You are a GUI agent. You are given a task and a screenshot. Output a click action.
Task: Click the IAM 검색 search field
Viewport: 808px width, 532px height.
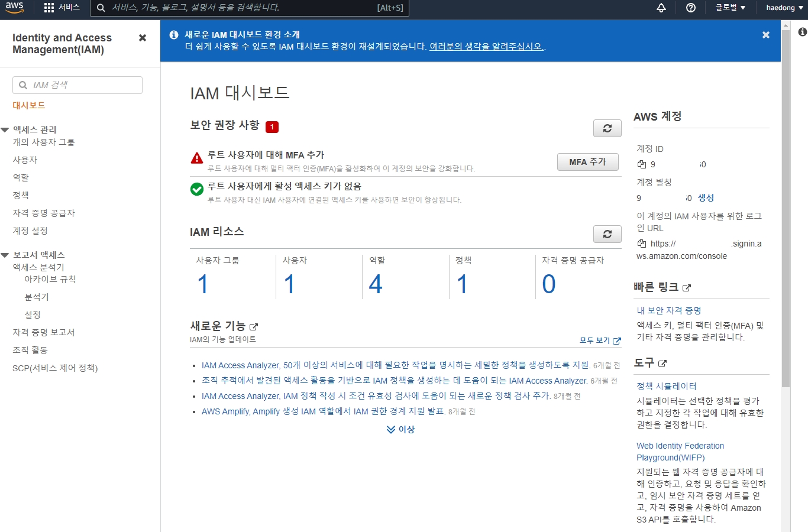pos(77,85)
